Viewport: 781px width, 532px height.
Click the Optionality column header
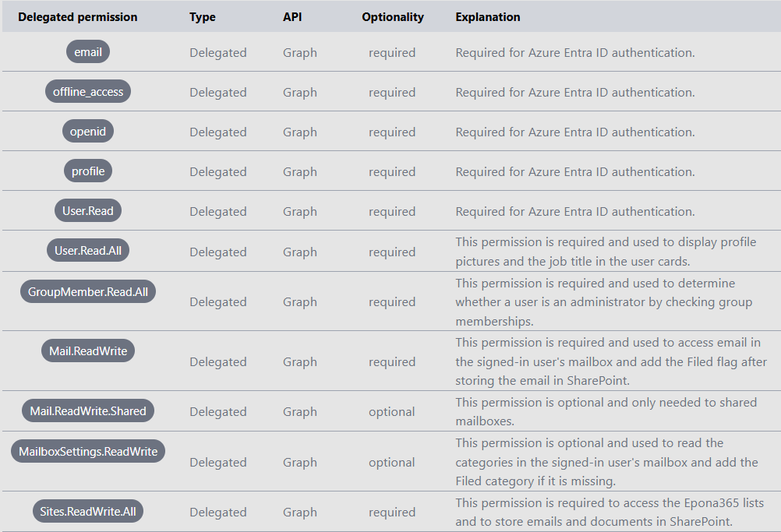393,17
